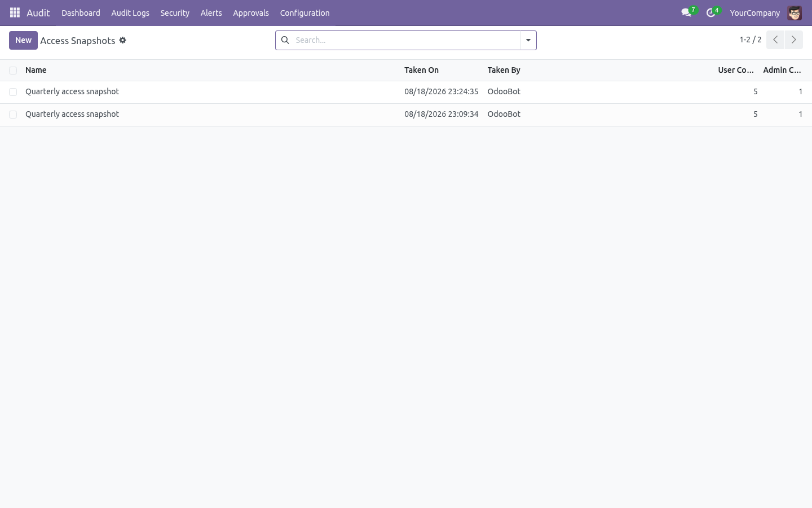The width and height of the screenshot is (812, 508).
Task: Open the user avatar menu
Action: point(795,12)
